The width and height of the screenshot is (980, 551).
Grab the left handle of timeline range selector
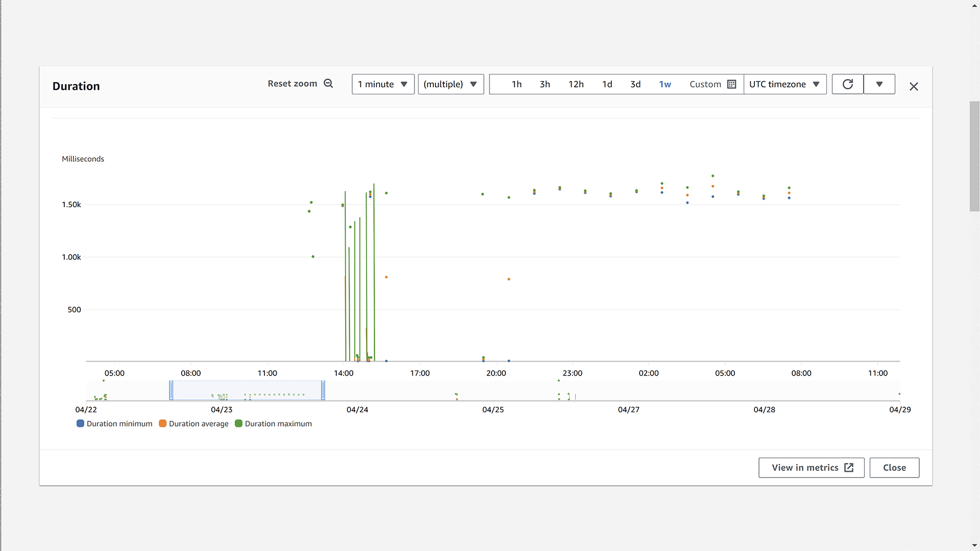point(171,390)
